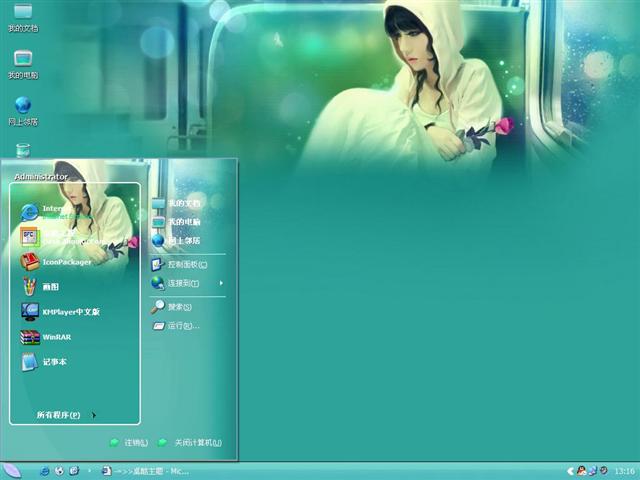Open 网上邻居 desktop globe icon

pos(23,111)
